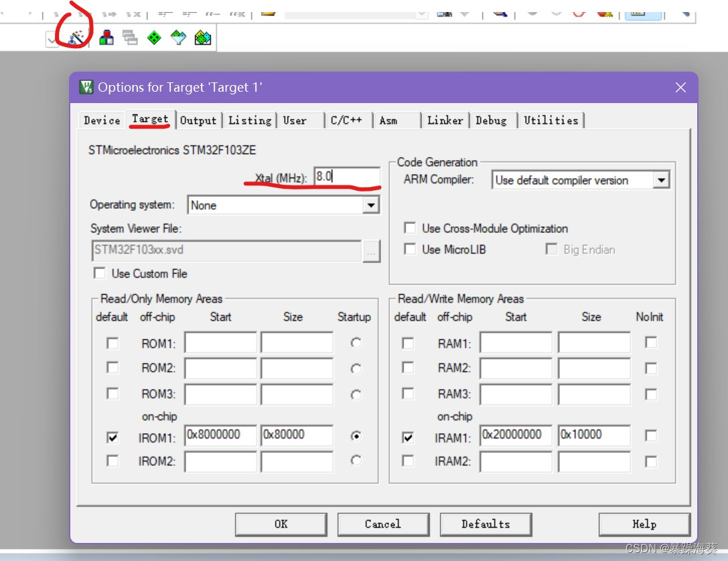Click into the Xtal (MHz) field
The height and width of the screenshot is (561, 728).
(347, 177)
